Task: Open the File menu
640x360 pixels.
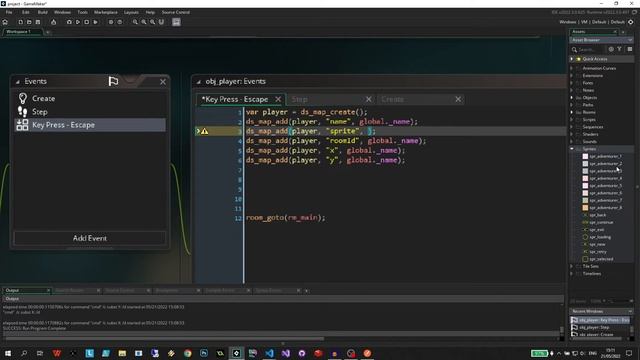Action: [9, 12]
